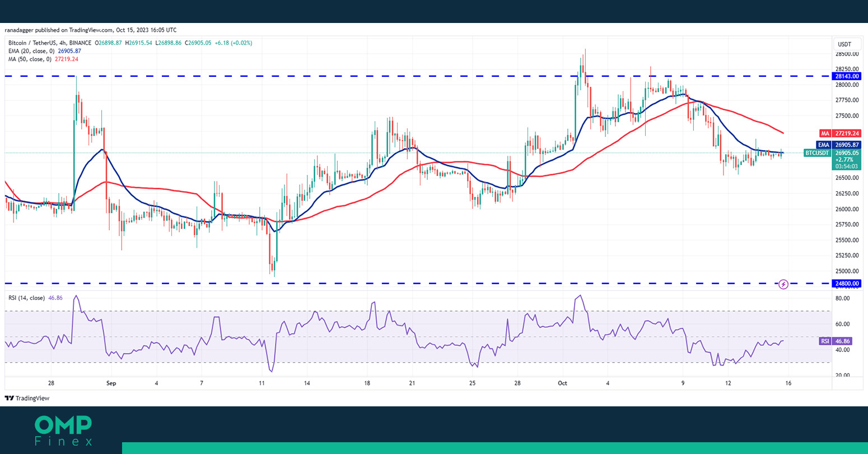
Task: Select the Bitcoin / TetherUS chart title
Action: point(50,43)
